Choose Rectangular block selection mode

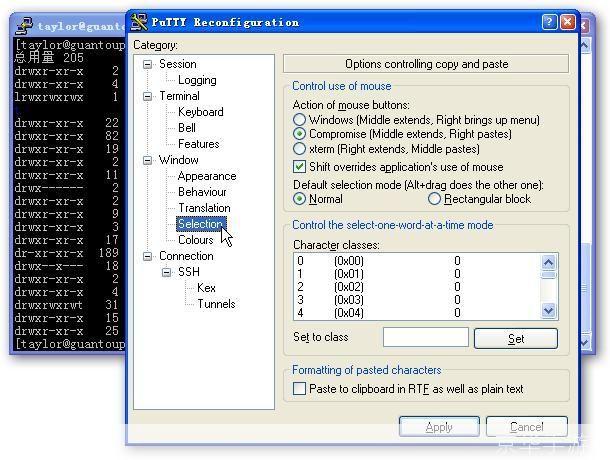point(434,199)
